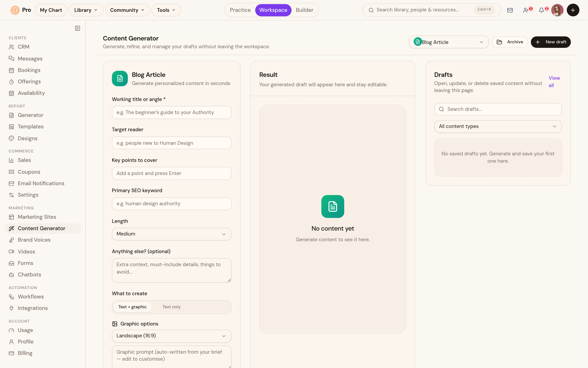Open Chatbots in the sidebar
The height and width of the screenshot is (368, 588).
pyautogui.click(x=43, y=275)
